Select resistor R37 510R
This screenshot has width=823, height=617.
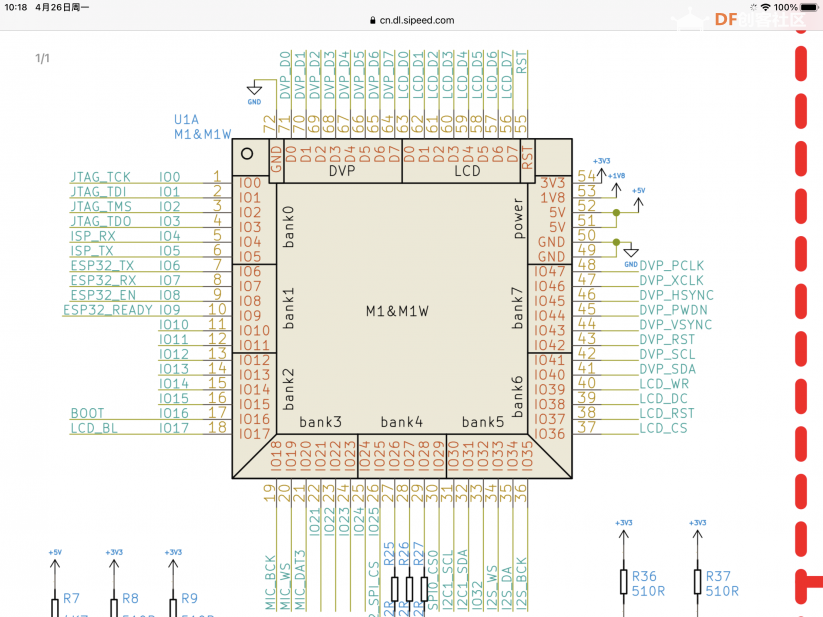[716, 583]
